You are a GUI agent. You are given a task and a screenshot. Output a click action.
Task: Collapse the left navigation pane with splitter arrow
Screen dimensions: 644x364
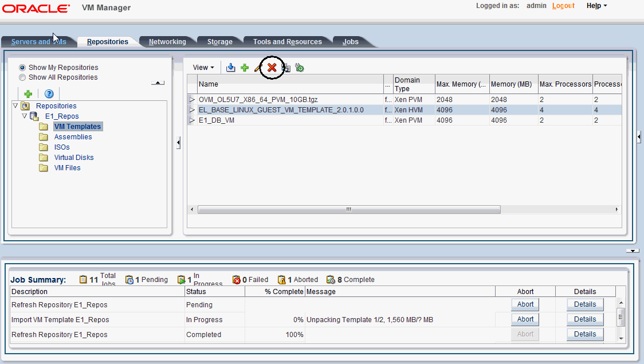coord(178,143)
